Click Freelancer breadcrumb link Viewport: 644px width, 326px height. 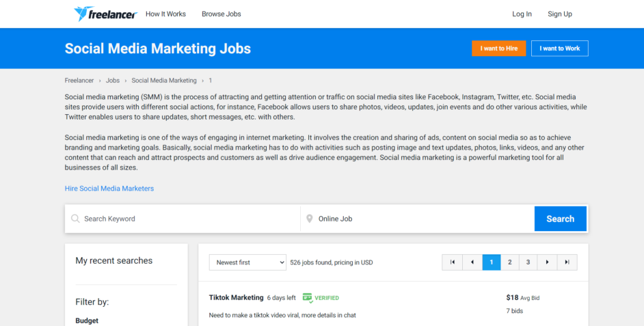point(79,81)
